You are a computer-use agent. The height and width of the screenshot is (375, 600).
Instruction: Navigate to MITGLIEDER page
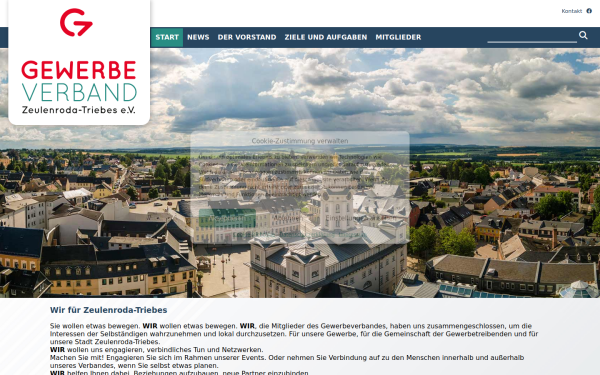click(398, 37)
